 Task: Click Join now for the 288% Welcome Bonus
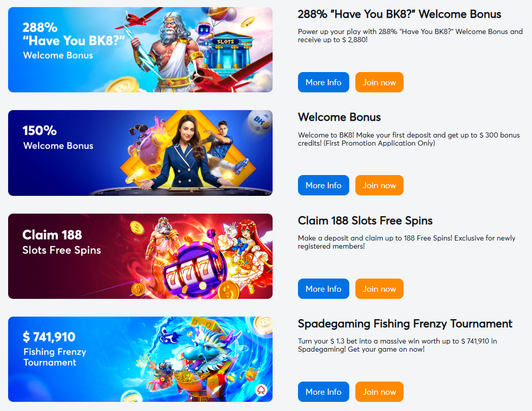click(379, 82)
